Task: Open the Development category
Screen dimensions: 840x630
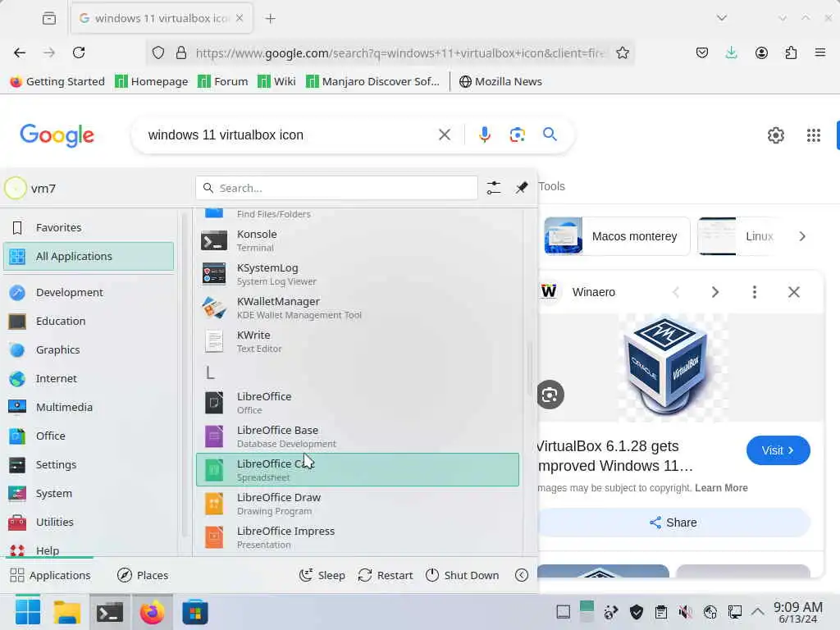Action: (x=89, y=293)
